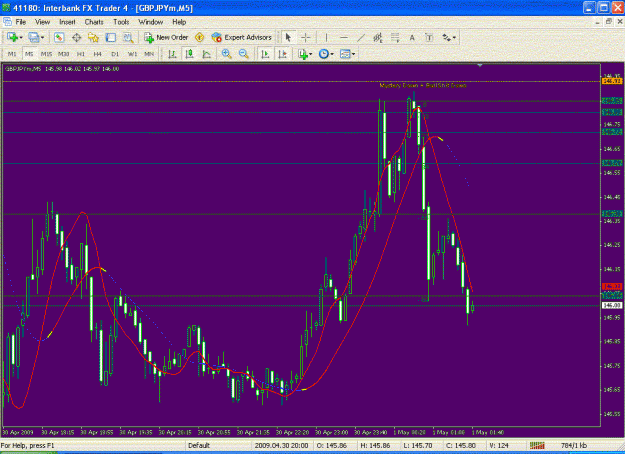Image resolution: width=625 pixels, height=454 pixels.
Task: Switch to the M15 timeframe
Action: 46,54
